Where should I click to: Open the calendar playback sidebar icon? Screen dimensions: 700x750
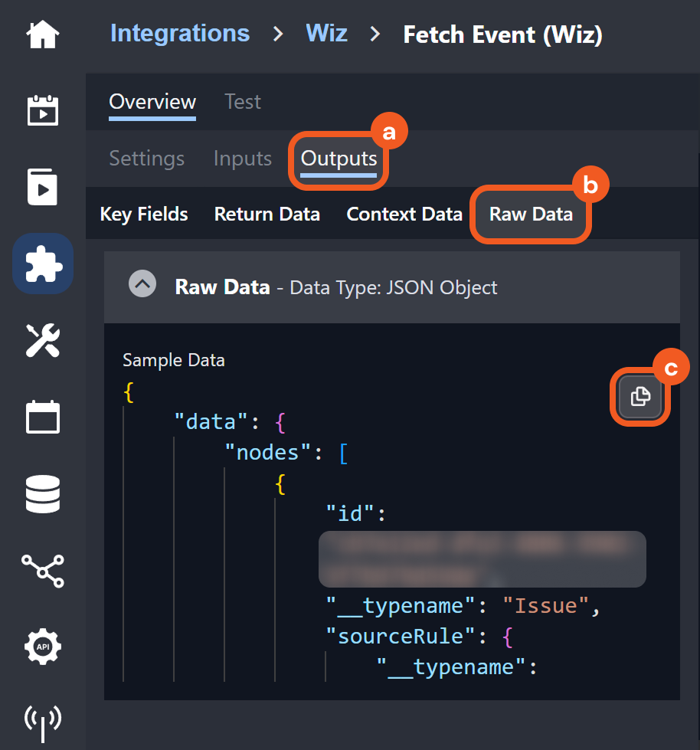click(x=43, y=110)
